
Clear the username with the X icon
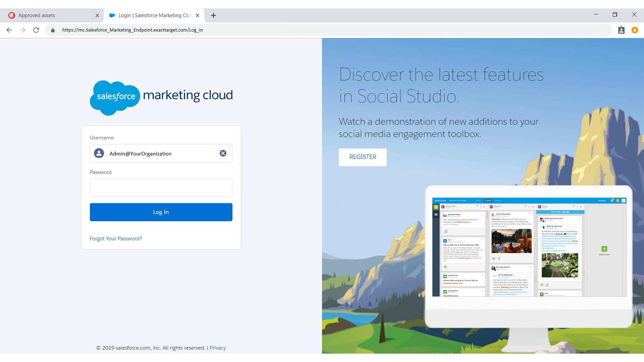point(223,153)
